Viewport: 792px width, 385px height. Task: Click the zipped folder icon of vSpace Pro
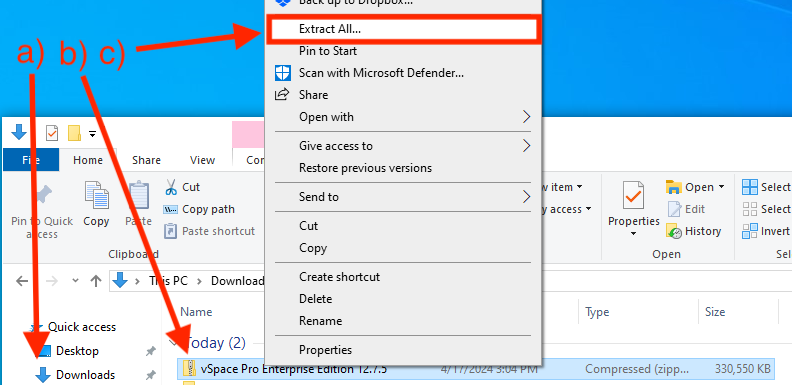tap(189, 369)
